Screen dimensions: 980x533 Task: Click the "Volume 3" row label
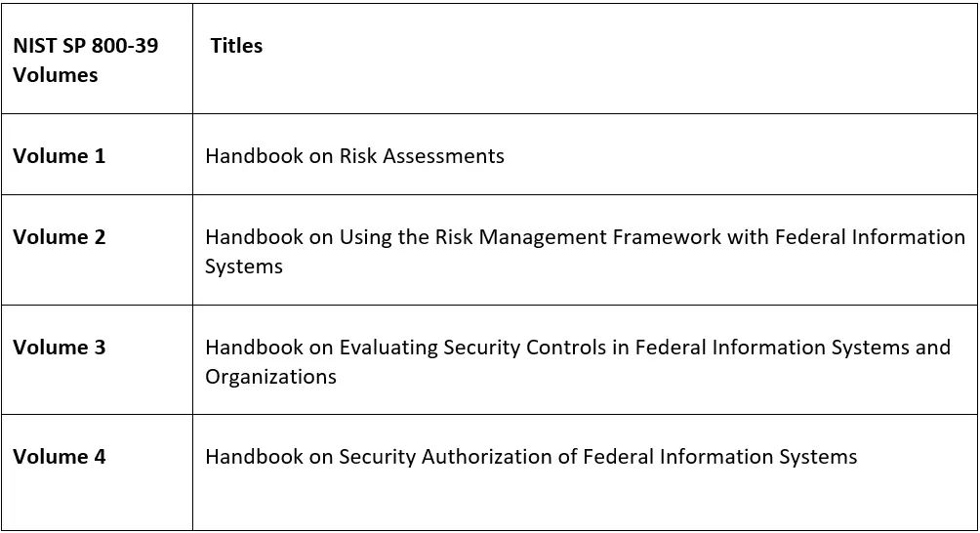[x=59, y=348]
